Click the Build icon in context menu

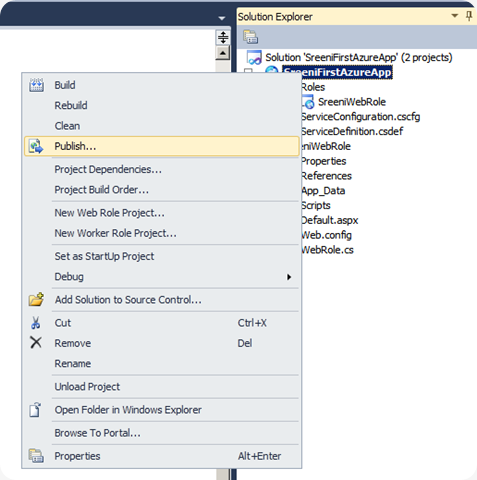pyautogui.click(x=36, y=85)
